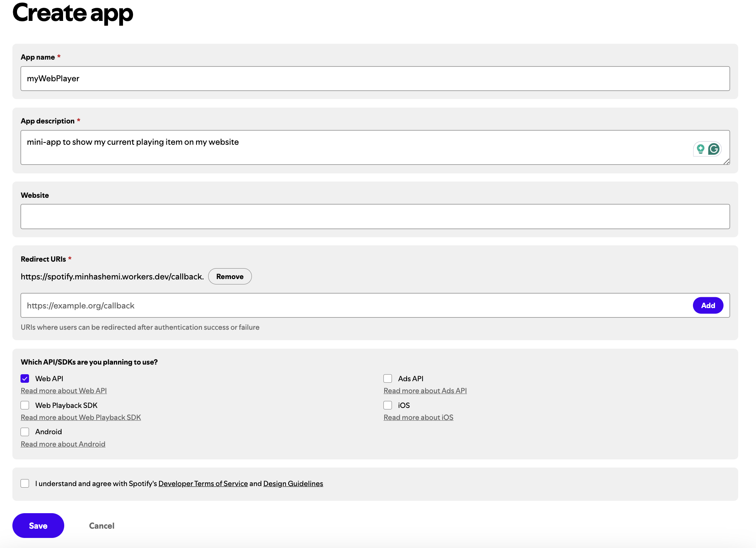This screenshot has width=756, height=548.
Task: Focus the redirect URI callback input
Action: click(356, 306)
